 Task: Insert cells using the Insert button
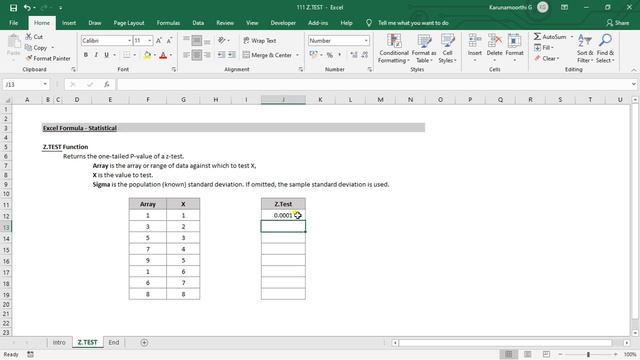[475, 48]
